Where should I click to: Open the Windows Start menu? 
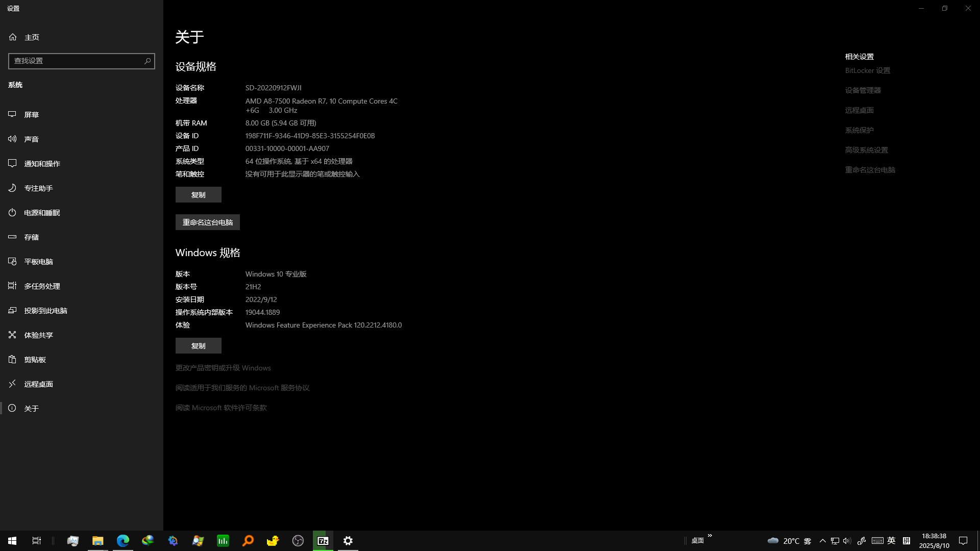click(12, 541)
